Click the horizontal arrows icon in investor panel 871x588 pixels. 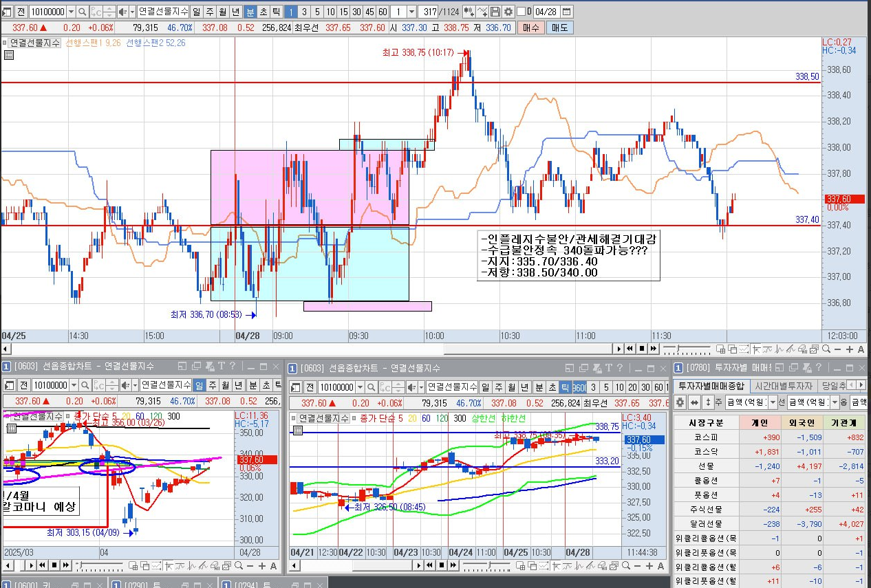694,402
